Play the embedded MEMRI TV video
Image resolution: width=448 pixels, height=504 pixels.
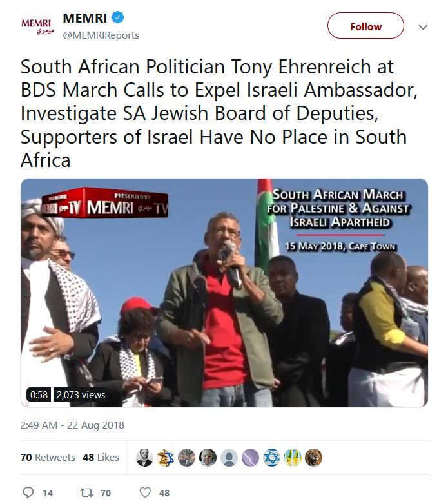(224, 293)
